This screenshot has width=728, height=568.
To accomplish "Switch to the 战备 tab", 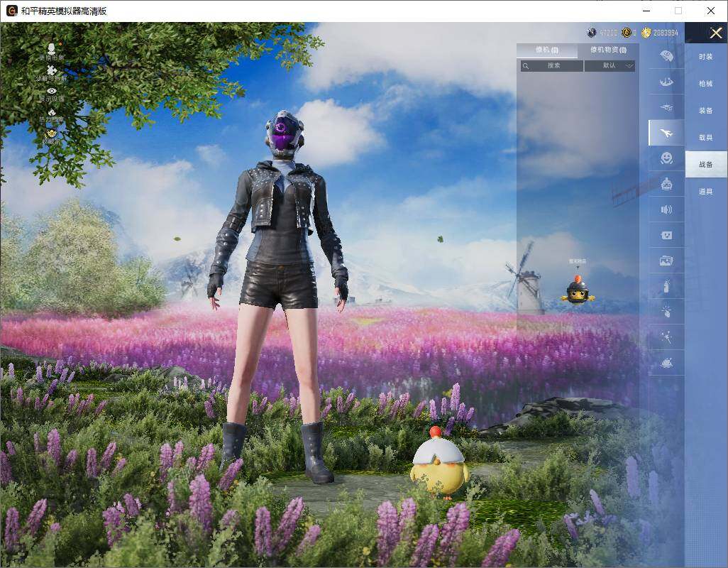I will [706, 165].
